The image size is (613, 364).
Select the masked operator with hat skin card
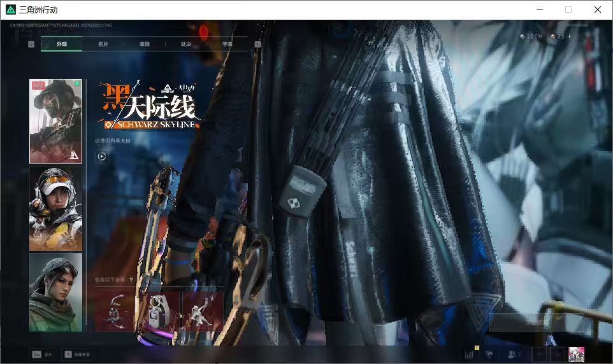(x=56, y=121)
